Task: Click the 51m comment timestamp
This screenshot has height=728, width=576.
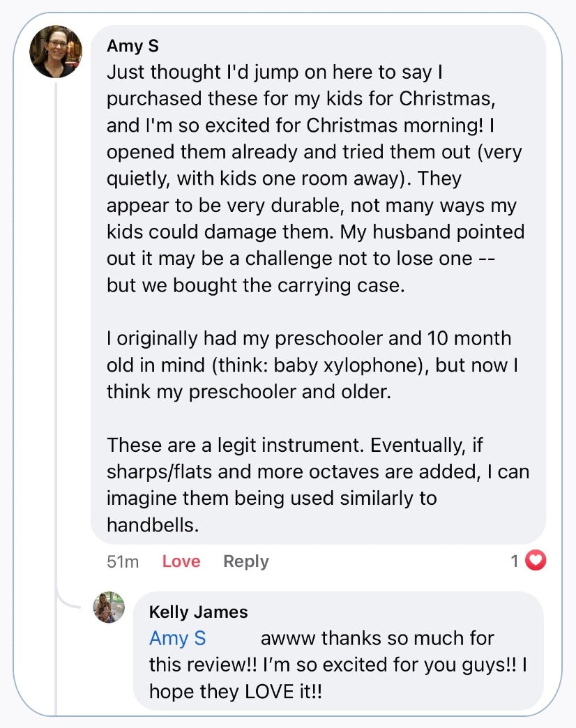Action: tap(123, 561)
